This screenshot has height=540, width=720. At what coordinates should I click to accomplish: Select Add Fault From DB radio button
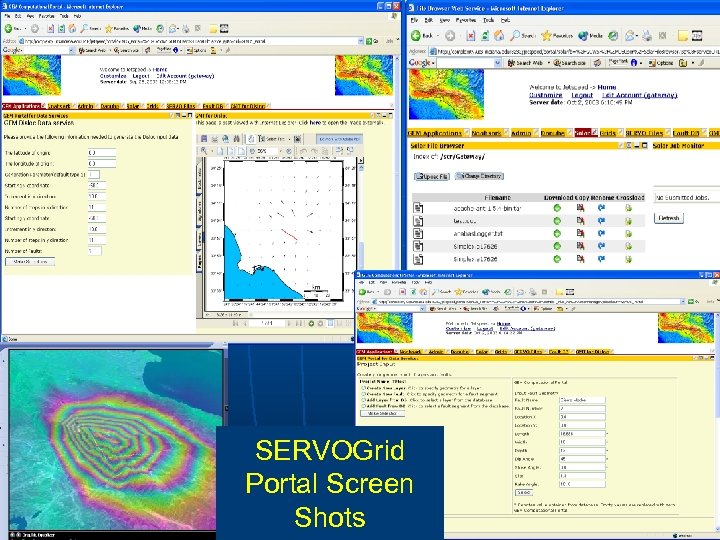click(x=363, y=406)
